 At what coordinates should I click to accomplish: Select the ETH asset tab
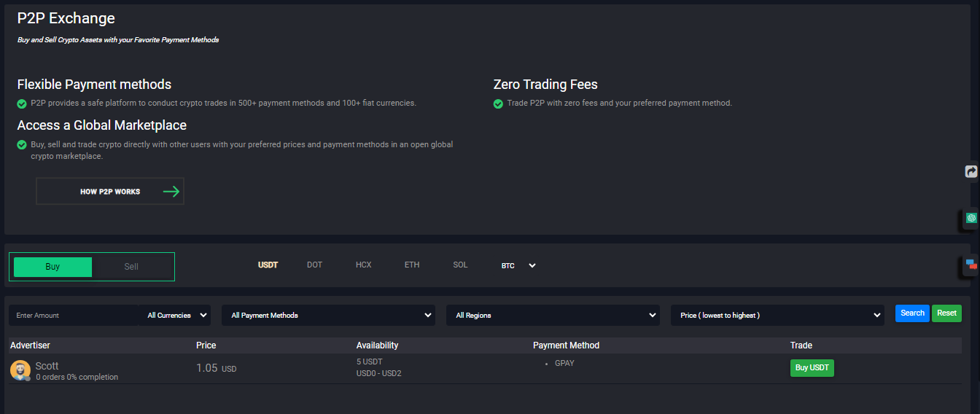click(x=412, y=265)
